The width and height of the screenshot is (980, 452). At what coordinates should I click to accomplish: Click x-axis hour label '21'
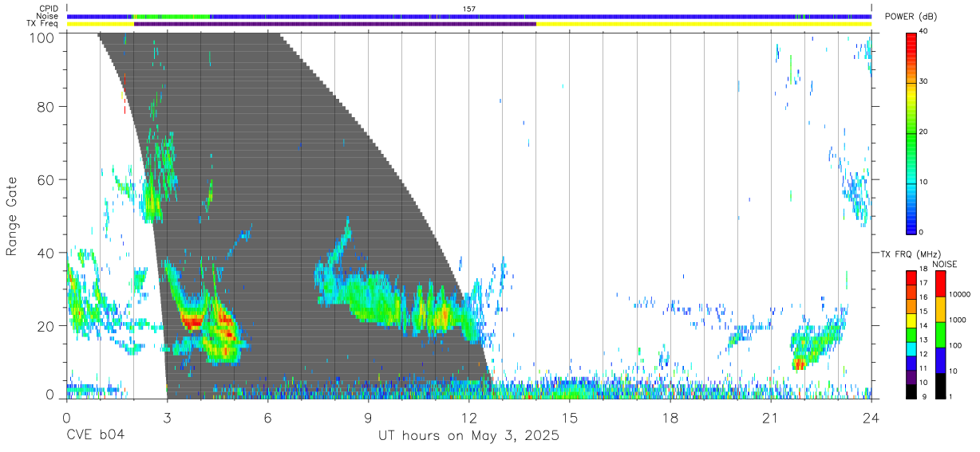[x=770, y=418]
